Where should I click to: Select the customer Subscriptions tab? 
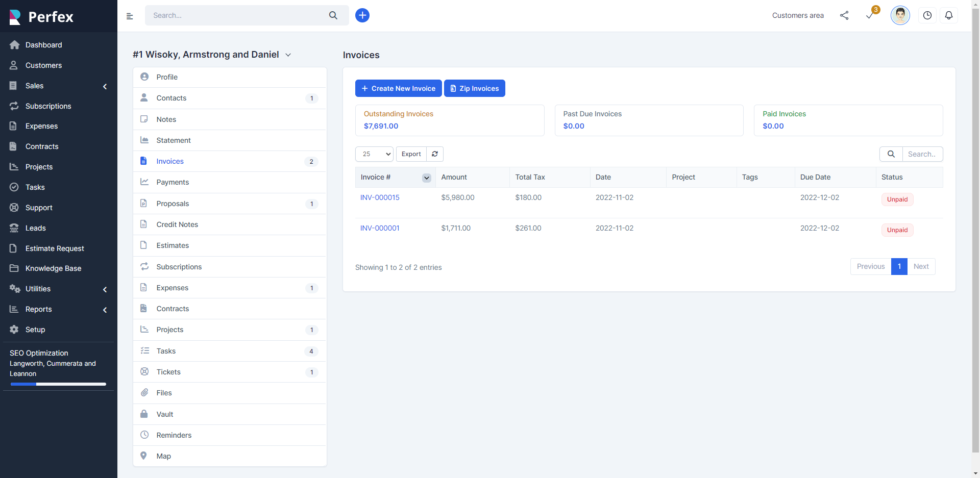(x=230, y=267)
